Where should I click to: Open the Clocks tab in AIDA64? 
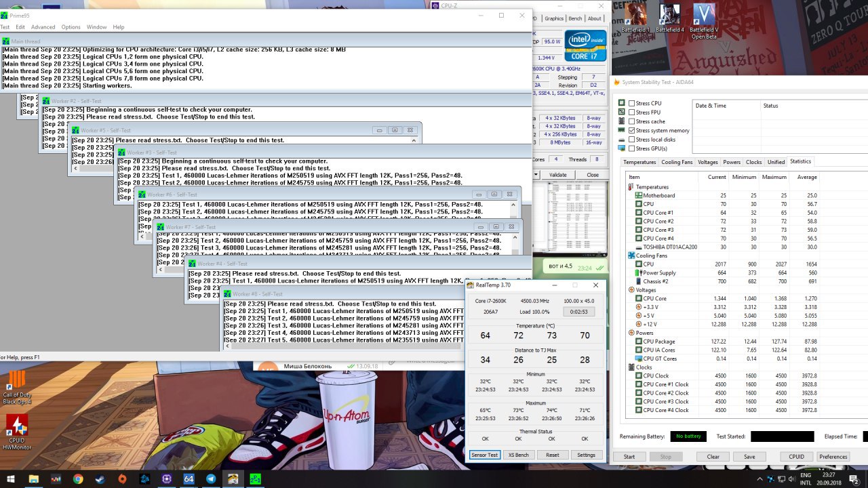pyautogui.click(x=754, y=162)
